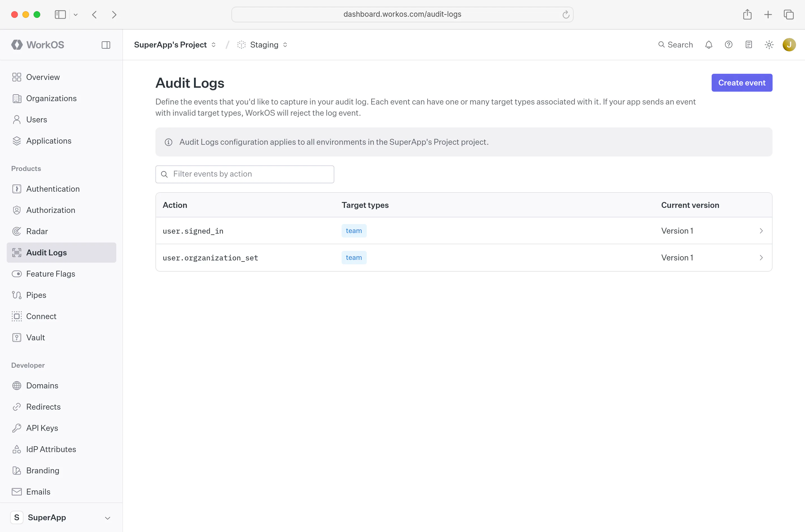The width and height of the screenshot is (805, 532).
Task: Click the Safari share button
Action: point(747,14)
